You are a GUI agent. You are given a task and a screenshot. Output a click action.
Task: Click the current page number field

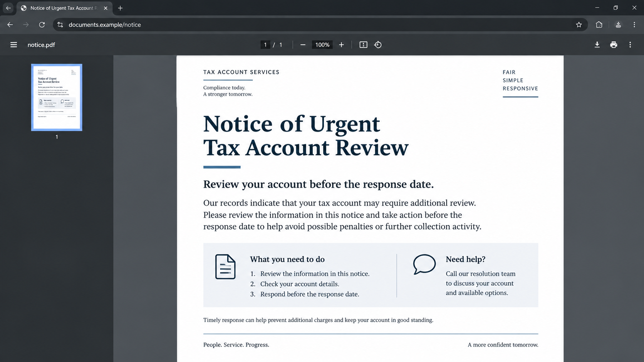click(265, 45)
